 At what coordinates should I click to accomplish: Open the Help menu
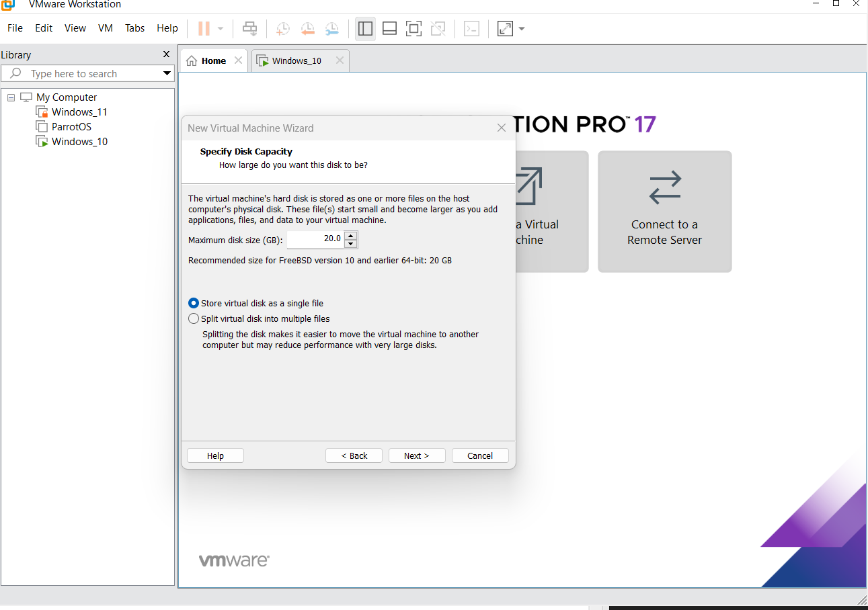click(167, 28)
